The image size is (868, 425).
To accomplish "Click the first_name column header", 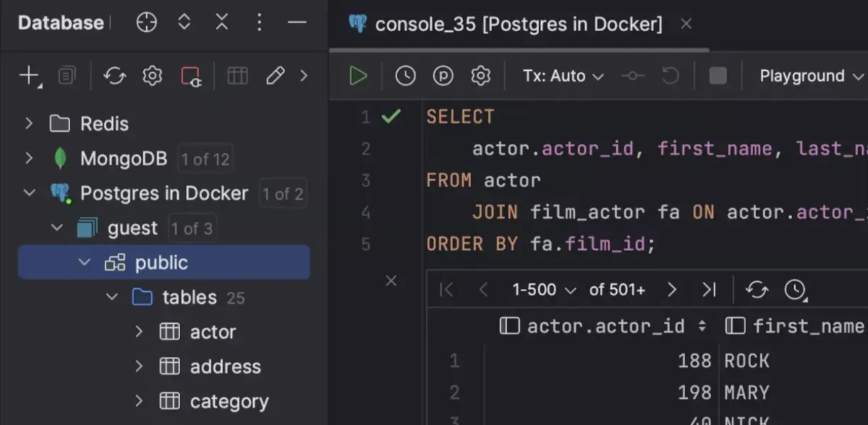I will click(794, 326).
